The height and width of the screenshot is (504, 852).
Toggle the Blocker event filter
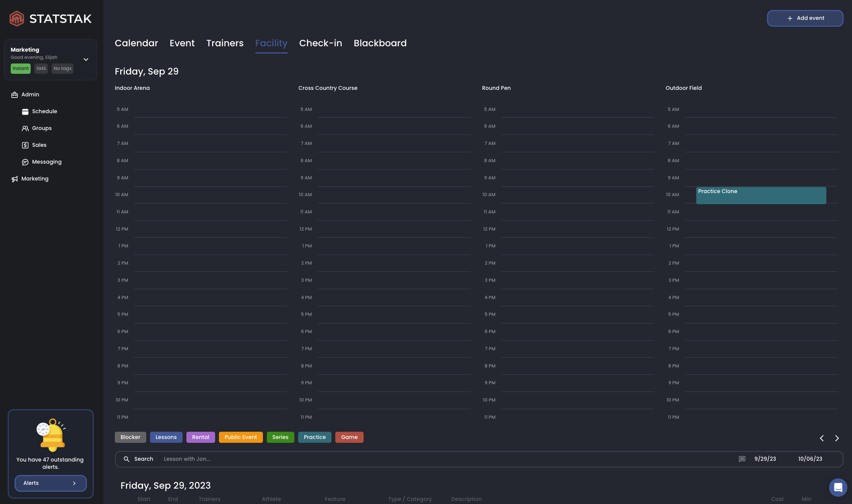point(130,437)
